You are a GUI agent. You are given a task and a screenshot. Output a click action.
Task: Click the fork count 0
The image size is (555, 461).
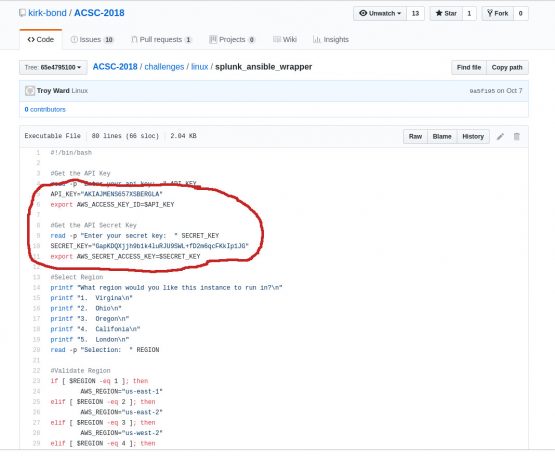pyautogui.click(x=521, y=13)
